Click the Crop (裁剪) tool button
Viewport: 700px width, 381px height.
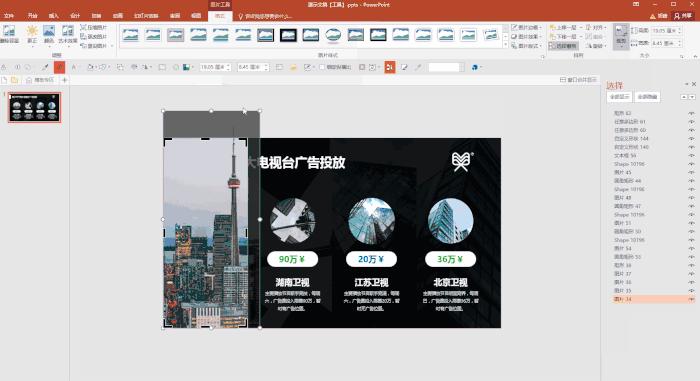[621, 36]
